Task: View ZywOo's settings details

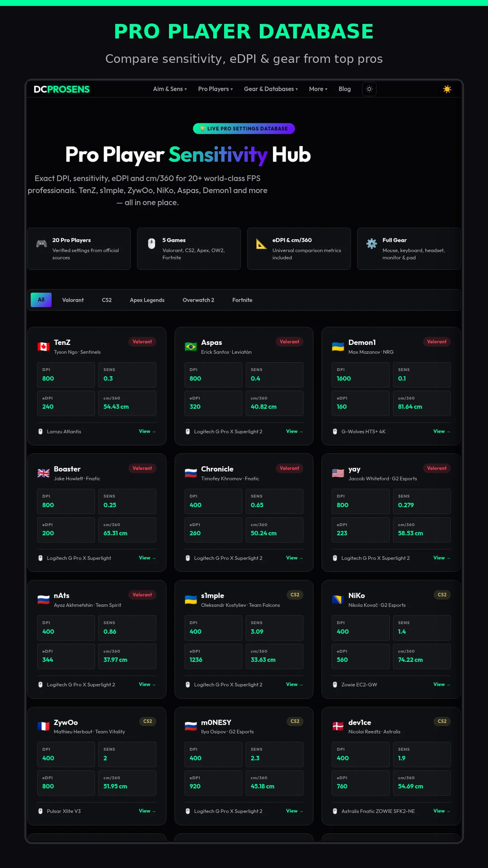Action: (147, 811)
